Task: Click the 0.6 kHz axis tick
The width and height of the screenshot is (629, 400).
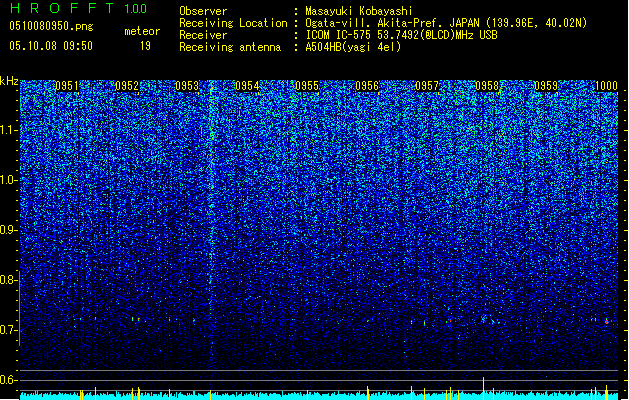Action: pos(9,380)
